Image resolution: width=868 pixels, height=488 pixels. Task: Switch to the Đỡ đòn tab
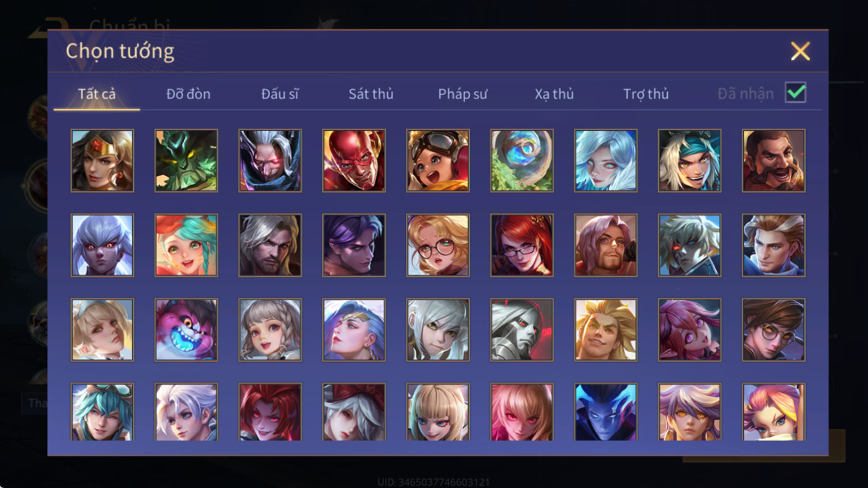pos(188,94)
